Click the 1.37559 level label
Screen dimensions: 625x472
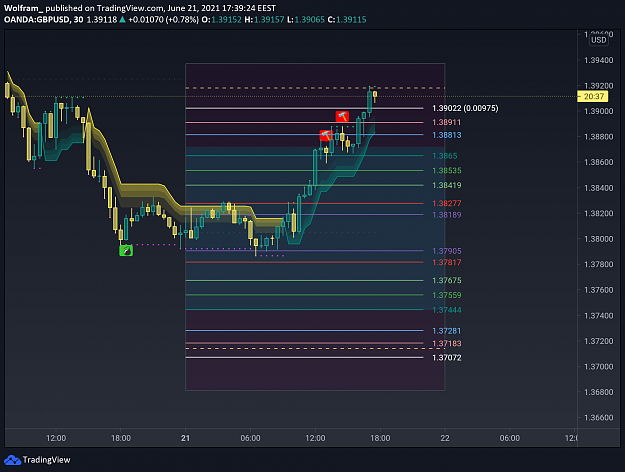tap(446, 295)
